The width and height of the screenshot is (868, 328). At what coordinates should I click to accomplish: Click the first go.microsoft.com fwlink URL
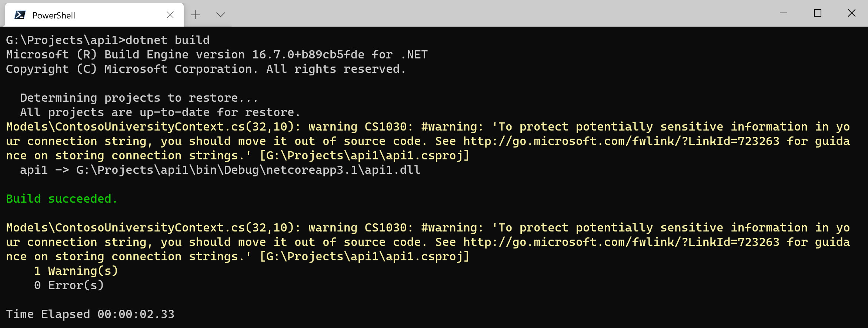621,141
